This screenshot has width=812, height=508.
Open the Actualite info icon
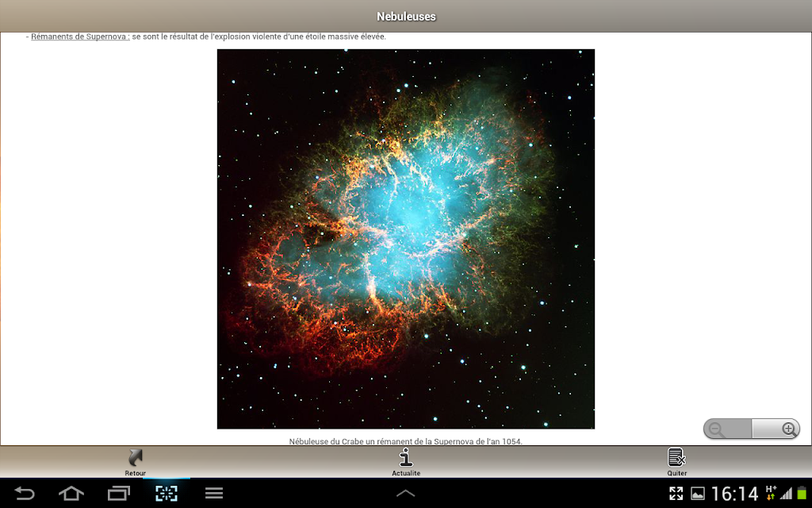click(406, 458)
